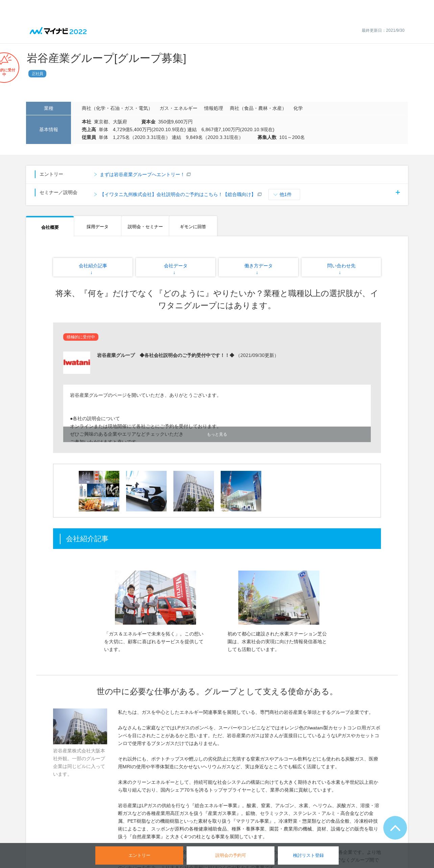Click the マイナビ2022 logo
Image resolution: width=434 pixels, height=868 pixels.
click(58, 31)
